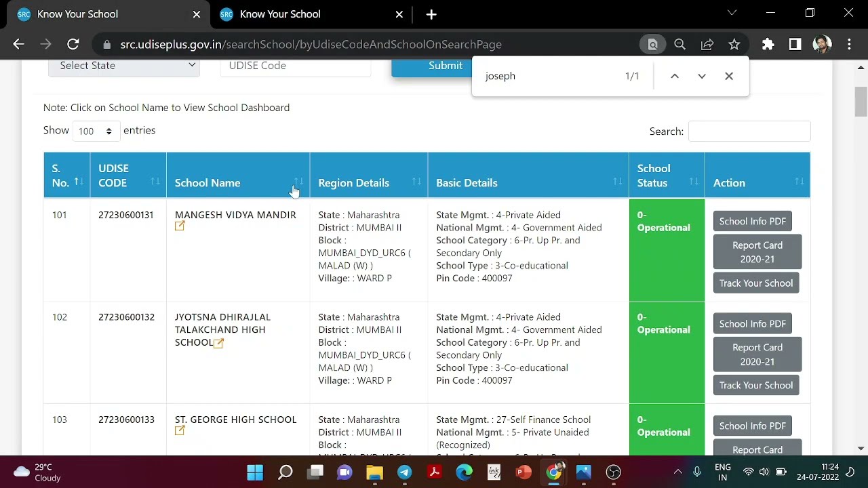This screenshot has height=488, width=868.
Task: Open ENG IN language indicator
Action: tap(722, 472)
